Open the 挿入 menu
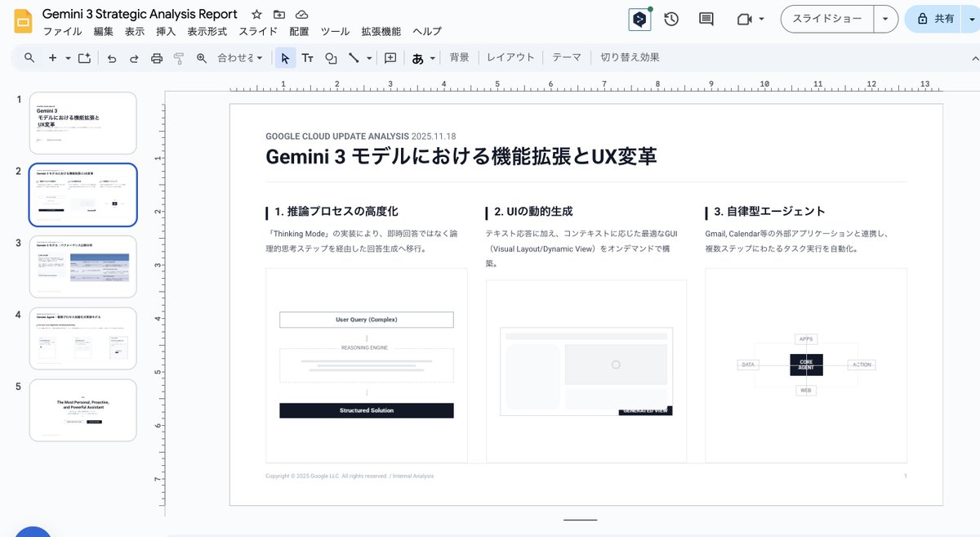The height and width of the screenshot is (537, 980). coord(166,32)
